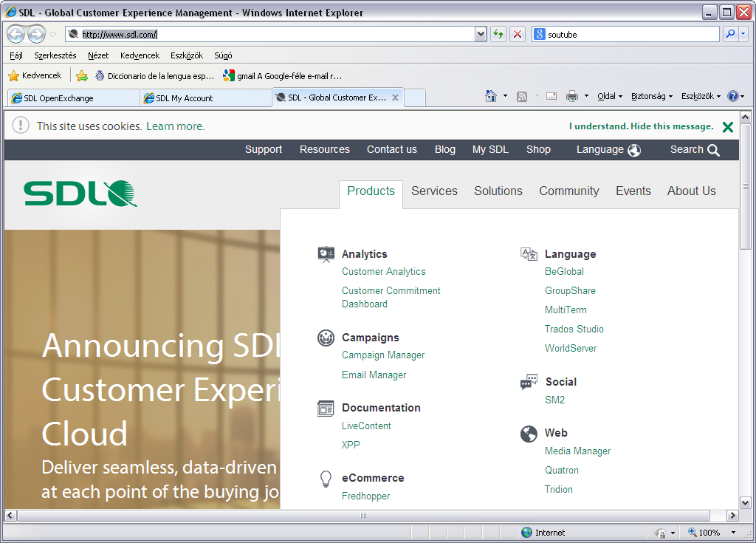Click the Home page icon
756x543 pixels.
click(491, 96)
